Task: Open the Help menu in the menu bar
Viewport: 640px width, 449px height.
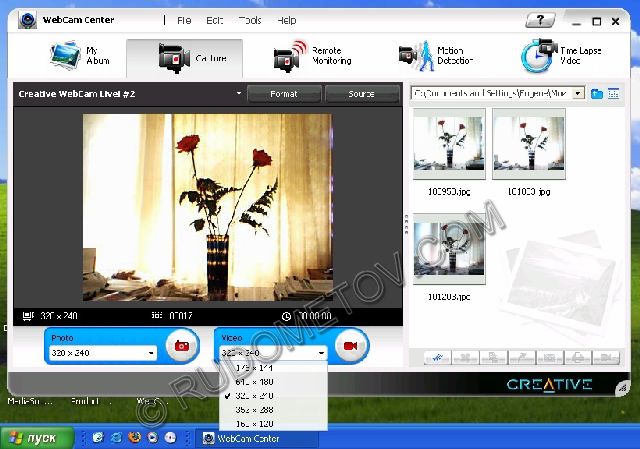Action: click(287, 20)
